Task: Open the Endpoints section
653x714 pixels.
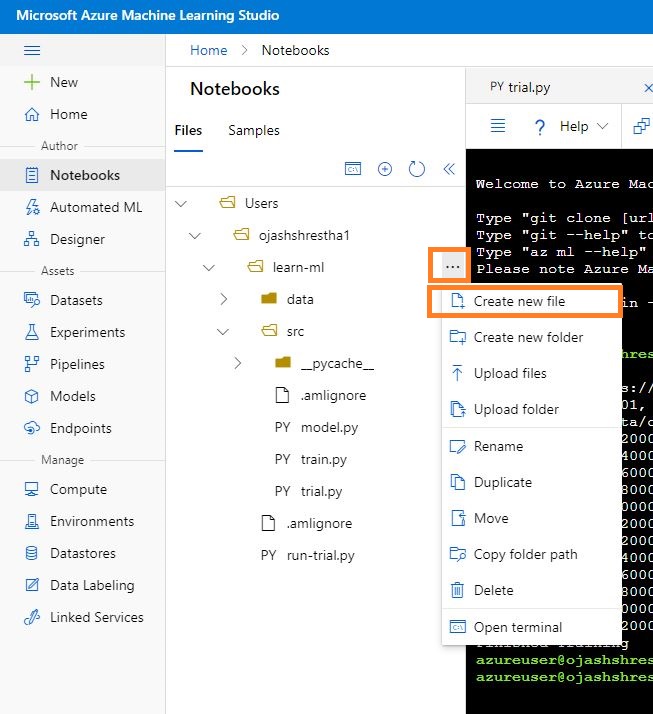Action: 82,428
